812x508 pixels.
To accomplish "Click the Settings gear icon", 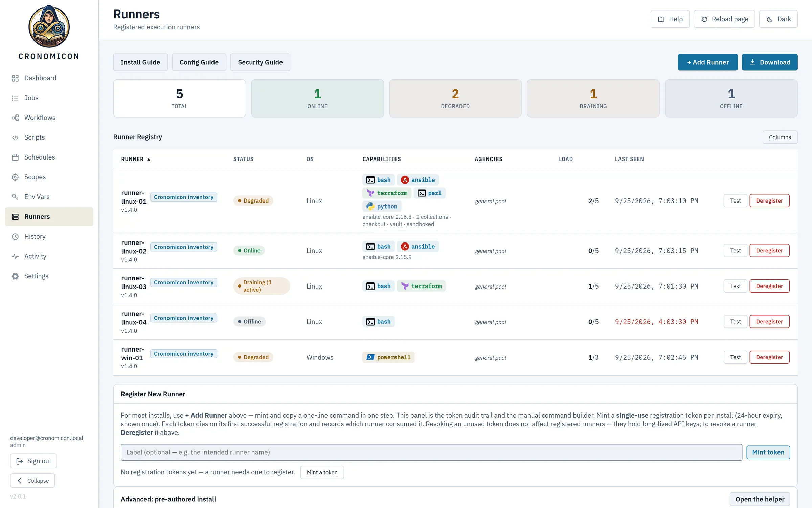I will point(15,276).
